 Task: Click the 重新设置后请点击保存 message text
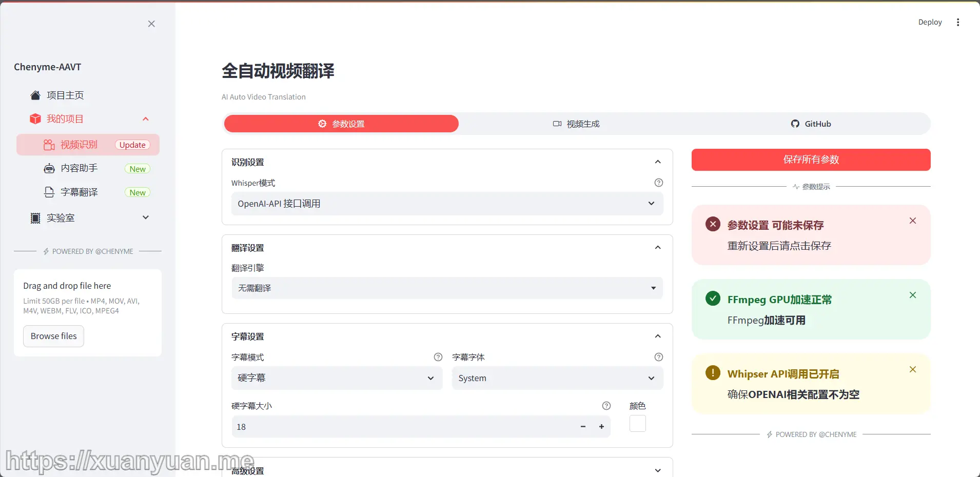pos(779,246)
